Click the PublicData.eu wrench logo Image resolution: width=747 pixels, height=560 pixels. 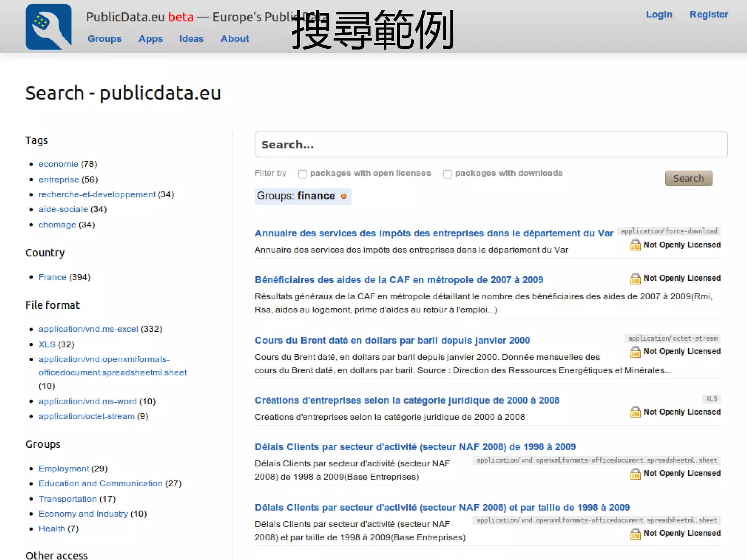[49, 27]
